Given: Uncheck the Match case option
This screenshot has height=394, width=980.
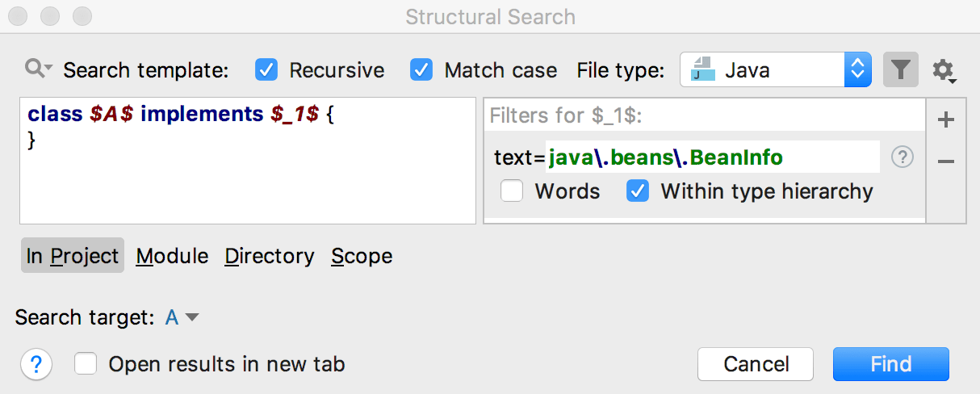Looking at the screenshot, I should (421, 70).
